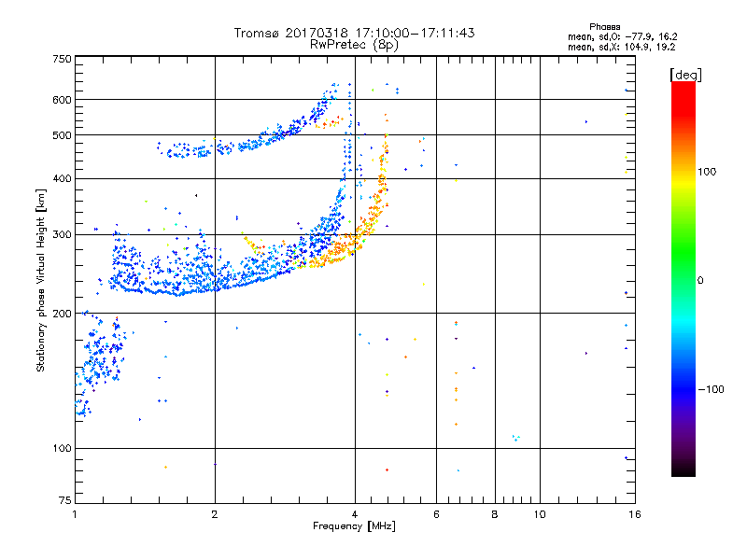Click the y-axis tick label '400'
The width and height of the screenshot is (747, 560).
click(62, 179)
